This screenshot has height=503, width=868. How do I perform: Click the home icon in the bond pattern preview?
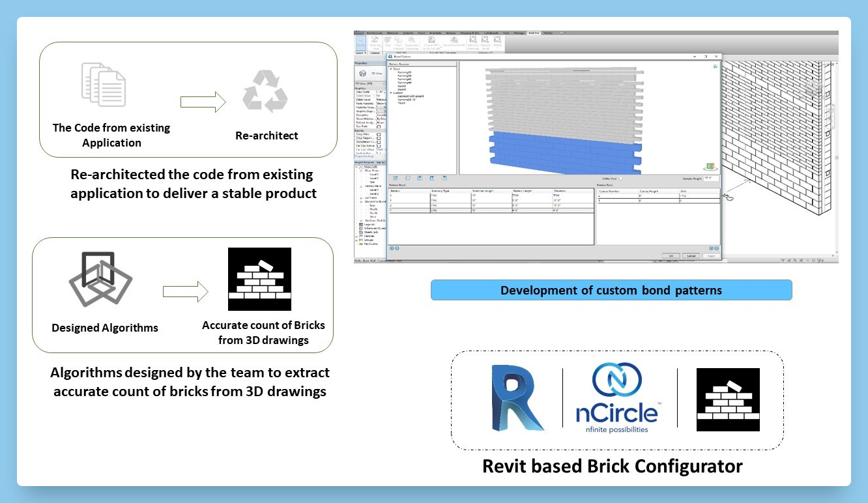tap(716, 66)
